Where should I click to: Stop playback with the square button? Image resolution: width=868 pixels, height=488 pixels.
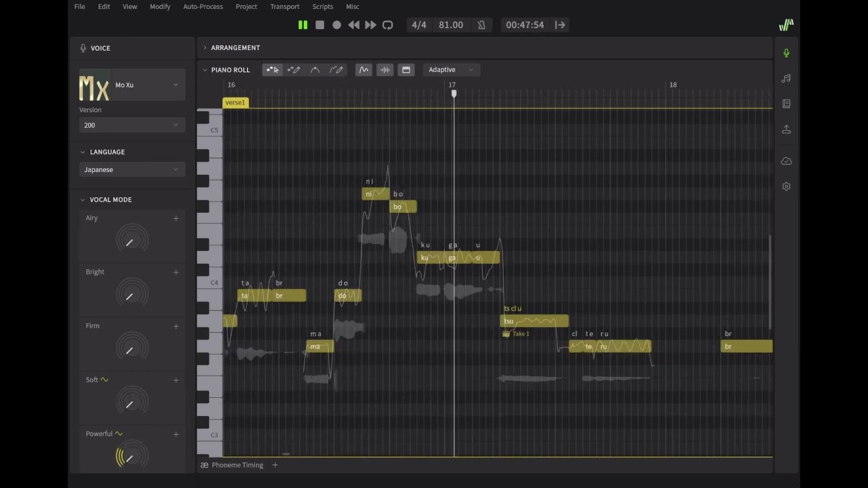(320, 25)
